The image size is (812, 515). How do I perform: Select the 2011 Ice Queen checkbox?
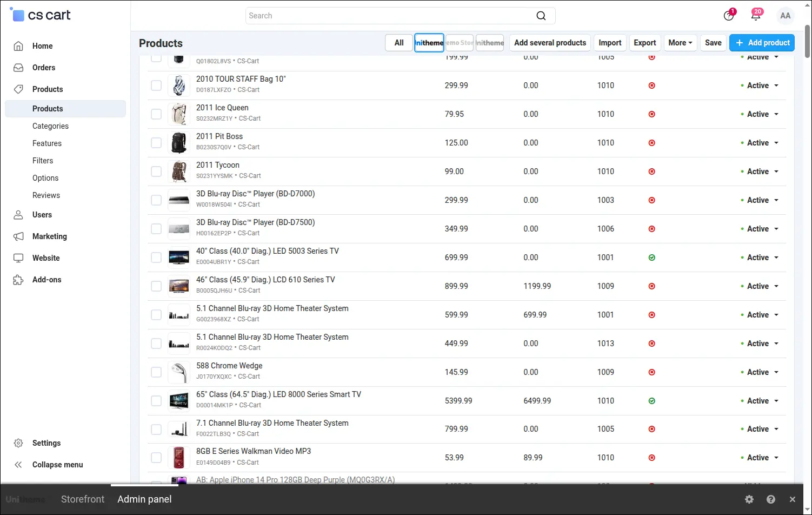tap(156, 114)
